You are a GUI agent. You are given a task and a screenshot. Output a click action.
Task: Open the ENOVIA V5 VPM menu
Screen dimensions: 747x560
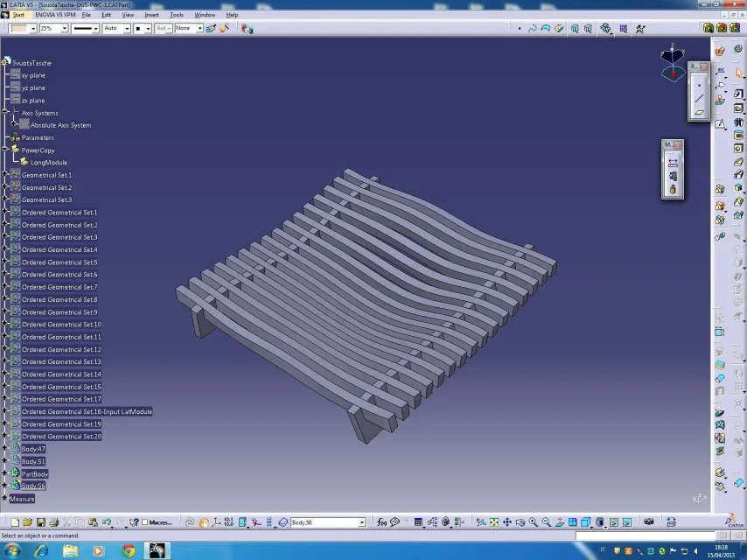tap(55, 15)
